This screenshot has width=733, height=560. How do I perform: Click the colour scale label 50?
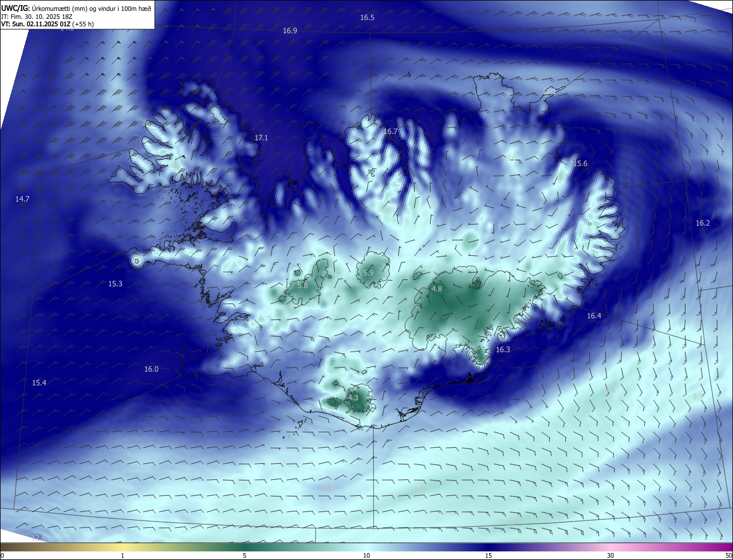[x=728, y=555]
